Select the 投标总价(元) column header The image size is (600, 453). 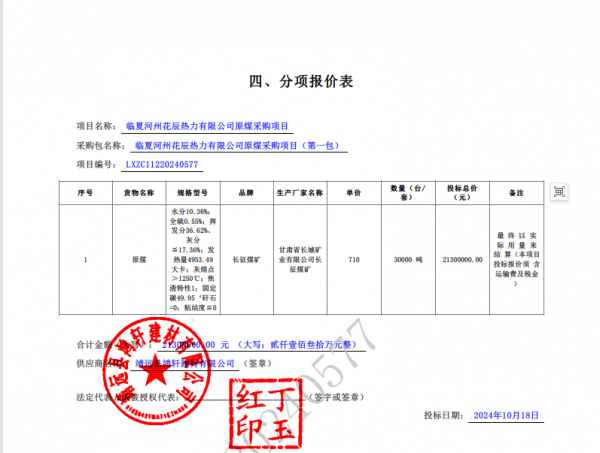click(462, 191)
